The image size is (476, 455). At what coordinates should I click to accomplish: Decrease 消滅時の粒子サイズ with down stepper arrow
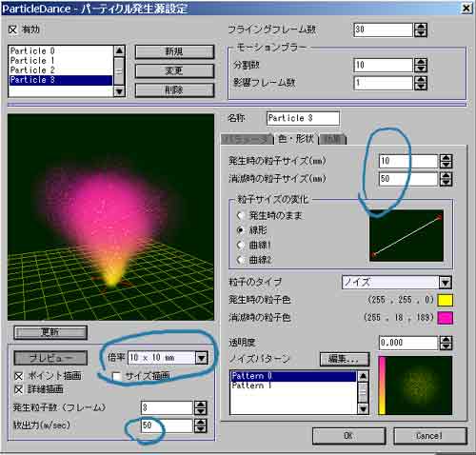coord(446,183)
